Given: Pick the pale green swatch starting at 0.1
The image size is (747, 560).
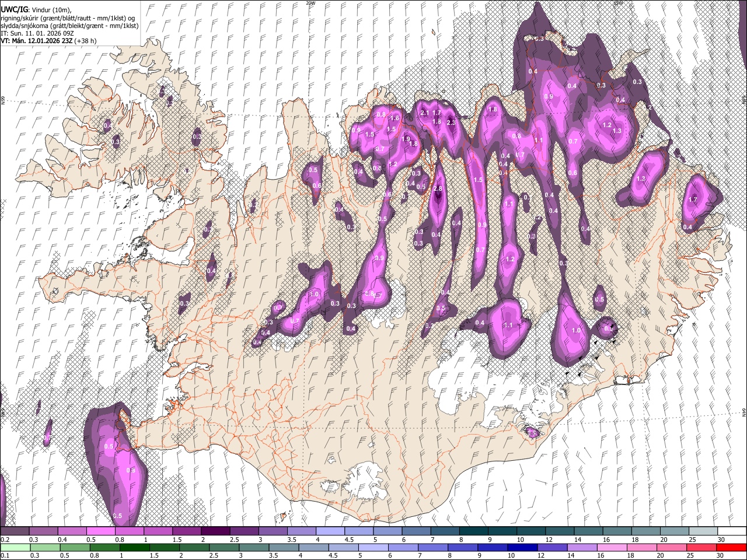Looking at the screenshot, I should 15,547.
